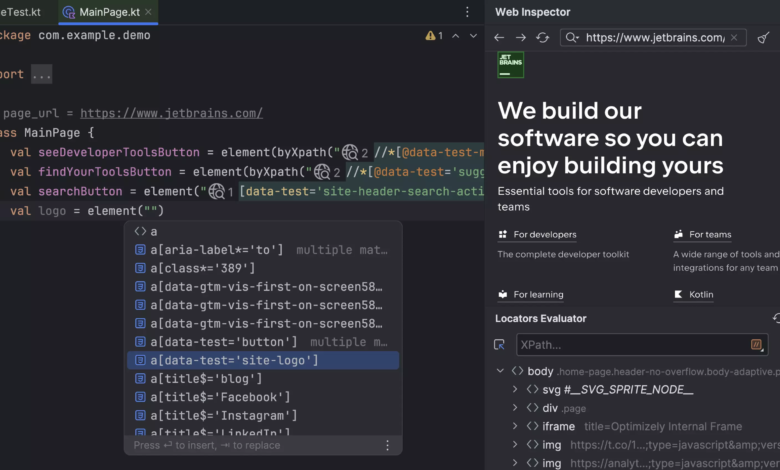
Task: Click the Locators Evaluator header
Action: [541, 318]
